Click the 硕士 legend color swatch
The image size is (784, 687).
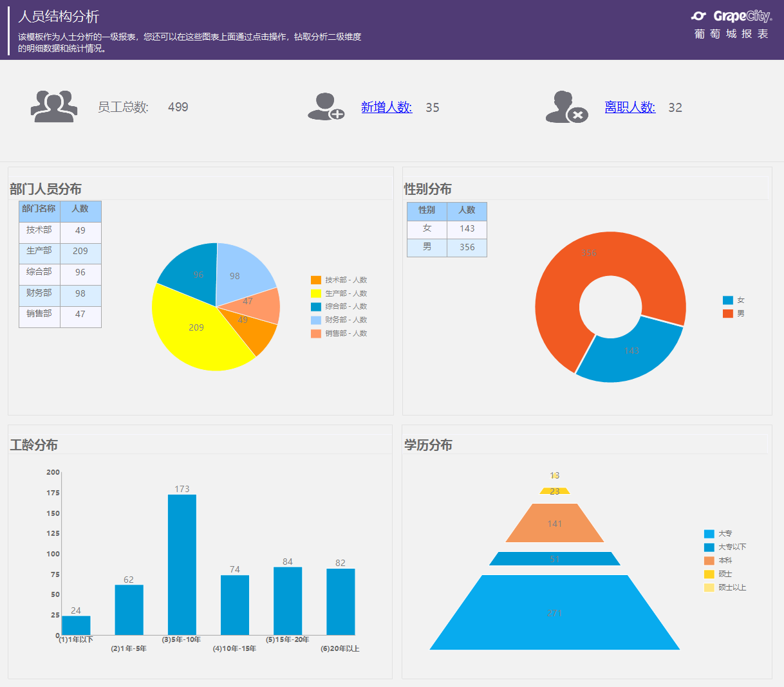709,574
